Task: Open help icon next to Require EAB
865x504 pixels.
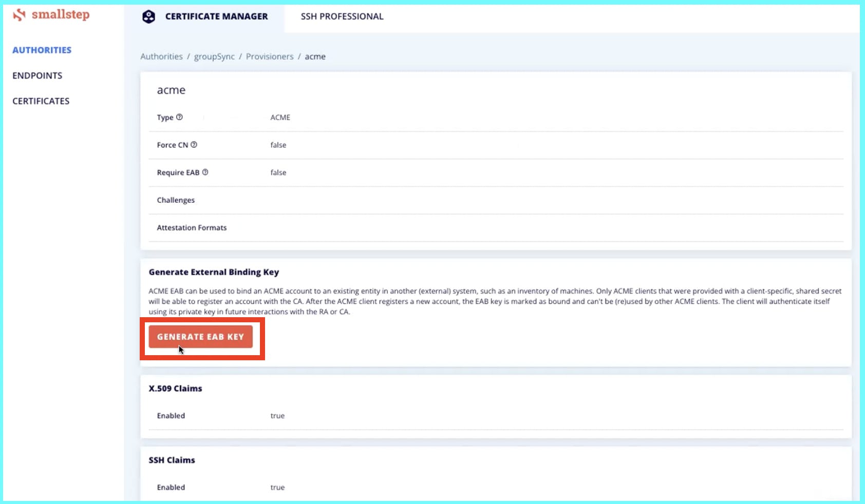Action: (205, 172)
